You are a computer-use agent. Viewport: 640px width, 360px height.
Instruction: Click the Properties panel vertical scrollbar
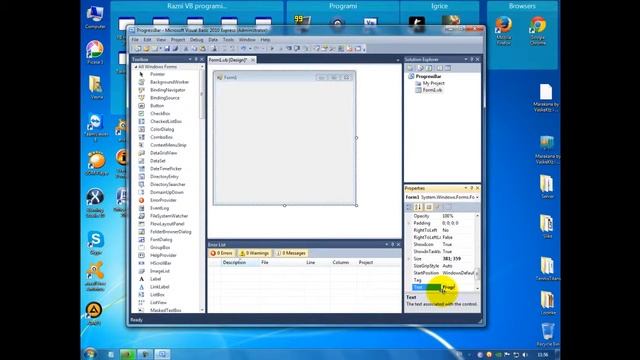478,251
